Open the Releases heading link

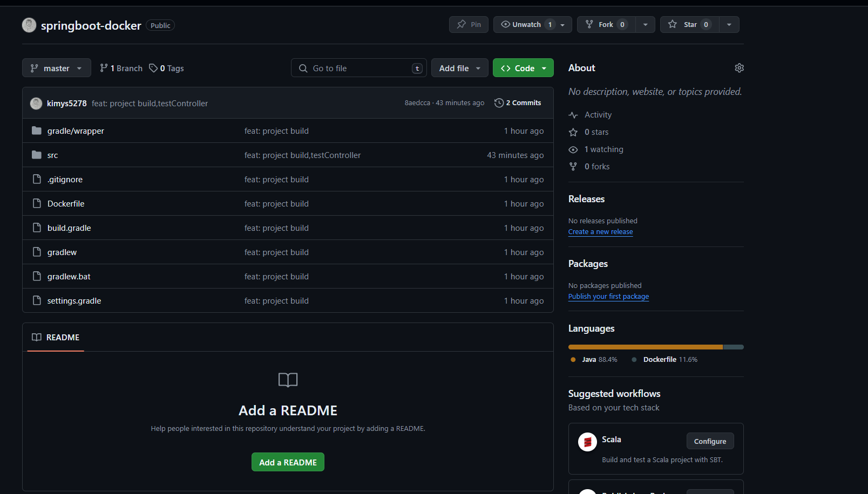(586, 199)
